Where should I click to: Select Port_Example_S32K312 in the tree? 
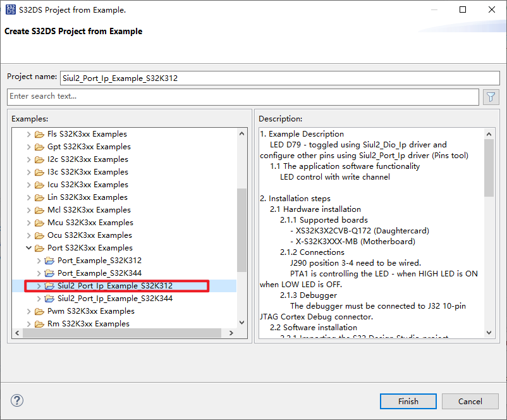pos(100,261)
